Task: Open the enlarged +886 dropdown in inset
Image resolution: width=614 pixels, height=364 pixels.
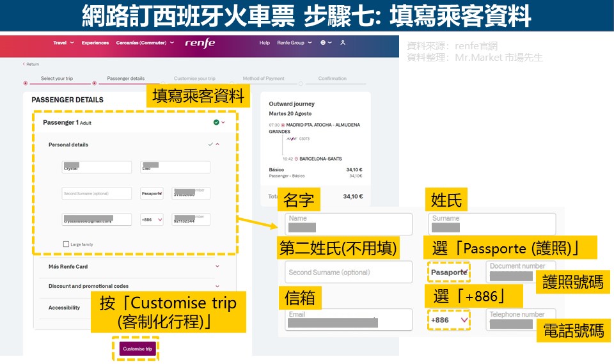Action: pos(449,320)
